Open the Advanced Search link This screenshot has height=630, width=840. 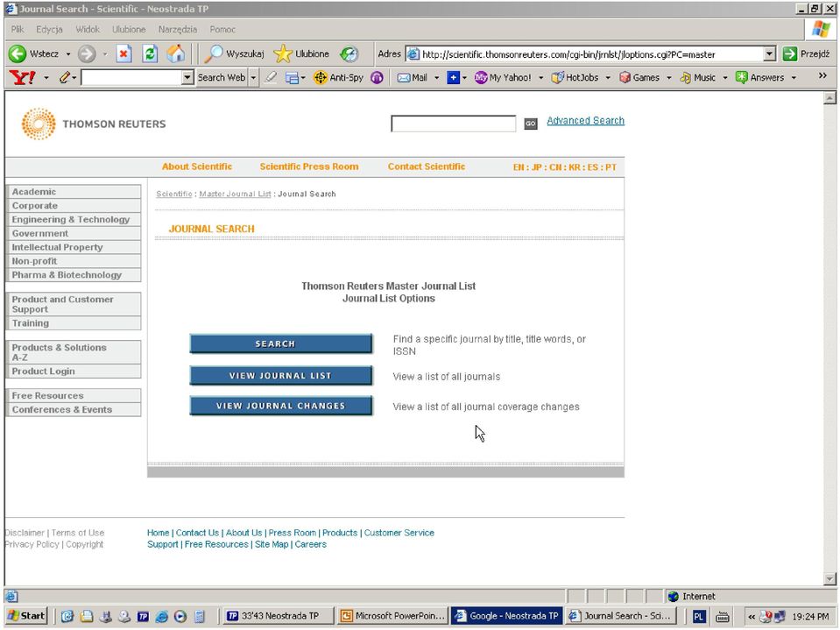(585, 121)
